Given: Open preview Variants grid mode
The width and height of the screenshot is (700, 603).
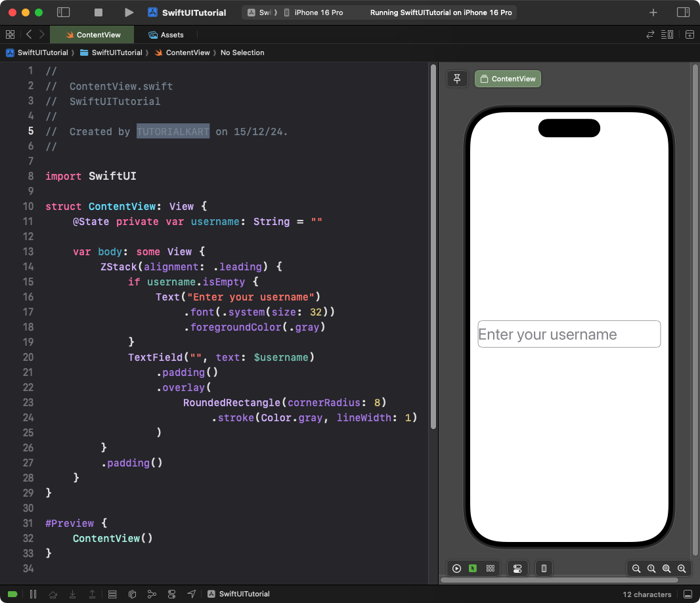Looking at the screenshot, I should pyautogui.click(x=490, y=568).
